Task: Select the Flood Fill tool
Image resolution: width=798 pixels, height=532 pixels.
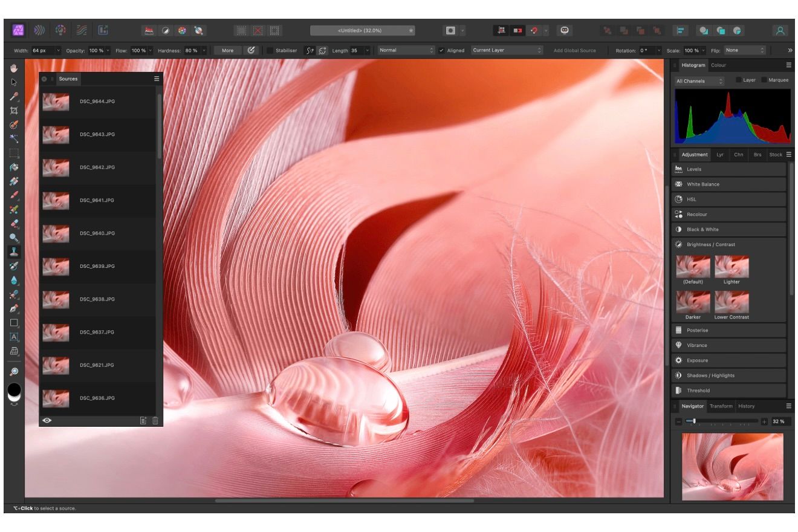Action: click(x=14, y=167)
